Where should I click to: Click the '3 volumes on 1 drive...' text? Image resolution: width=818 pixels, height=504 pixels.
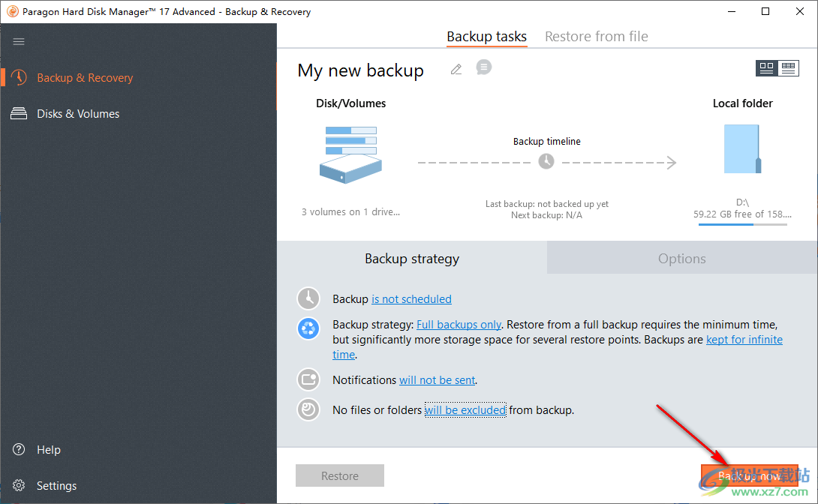pyautogui.click(x=350, y=212)
